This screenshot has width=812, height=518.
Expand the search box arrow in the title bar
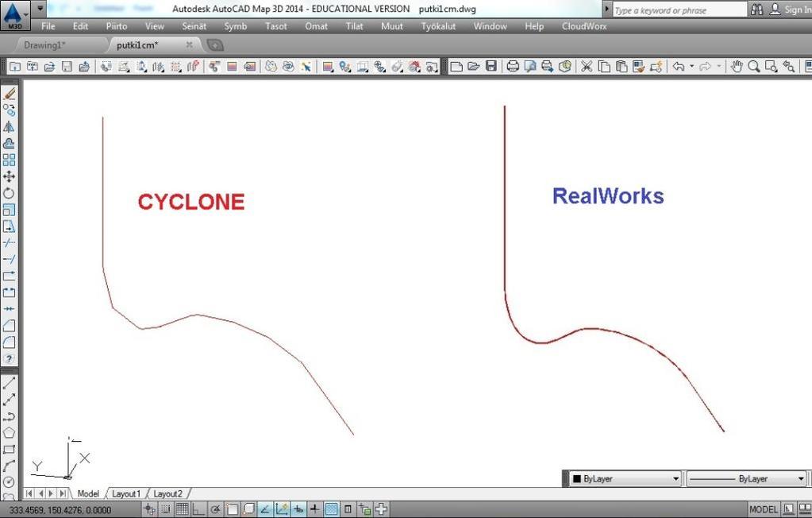[x=607, y=10]
